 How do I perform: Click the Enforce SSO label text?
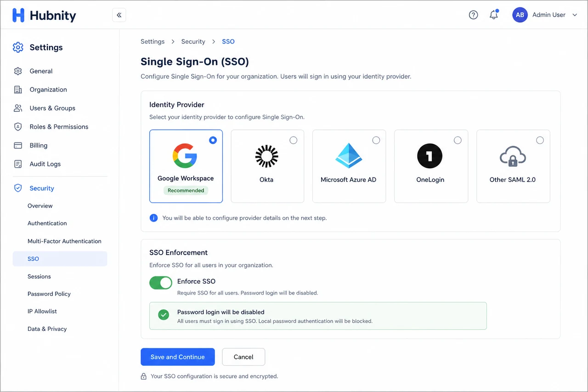[x=196, y=281]
